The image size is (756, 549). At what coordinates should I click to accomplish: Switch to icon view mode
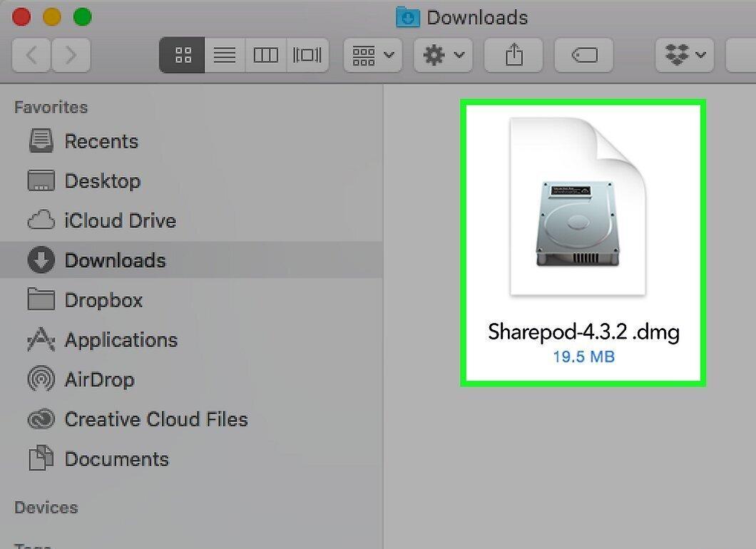pyautogui.click(x=183, y=55)
